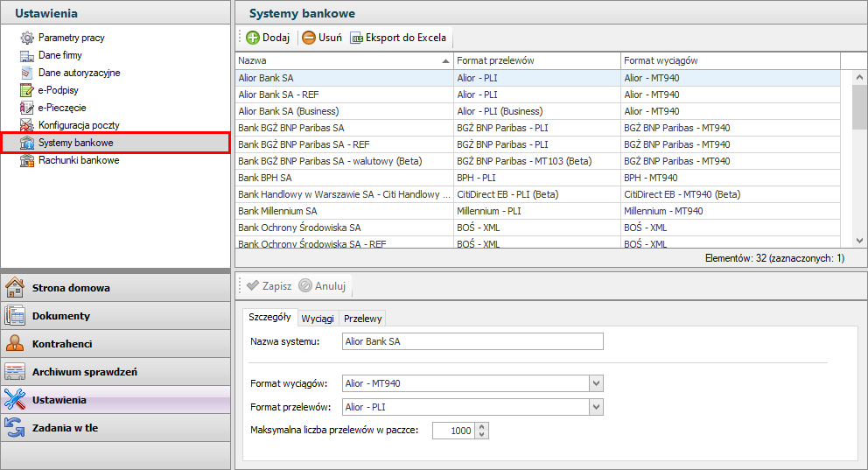Viewport: 868px width, 470px height.
Task: Click the green Dodaj plus icon
Action: pos(253,38)
